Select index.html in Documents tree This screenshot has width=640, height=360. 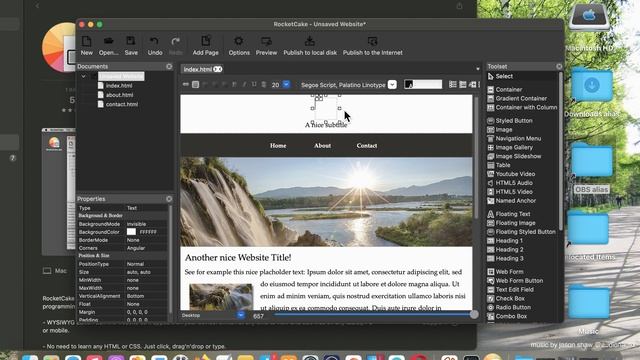(119, 86)
